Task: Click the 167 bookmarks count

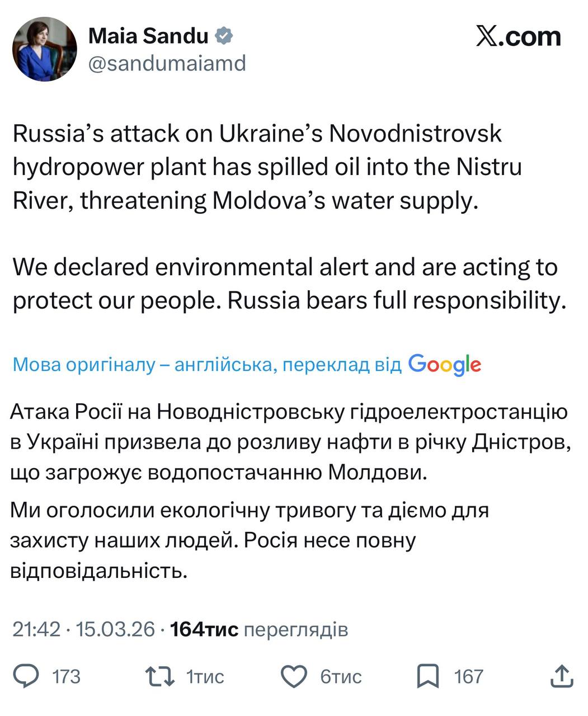Action: pos(468,677)
